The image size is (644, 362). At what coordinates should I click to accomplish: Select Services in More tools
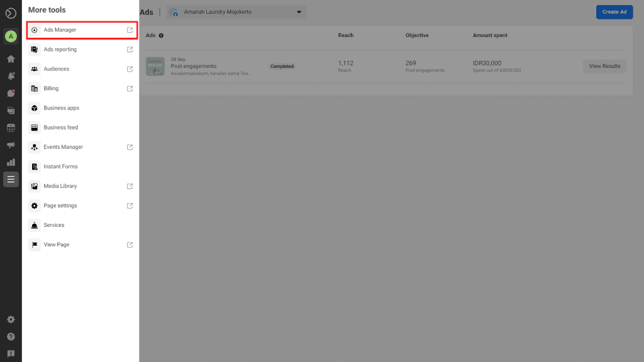point(82,225)
